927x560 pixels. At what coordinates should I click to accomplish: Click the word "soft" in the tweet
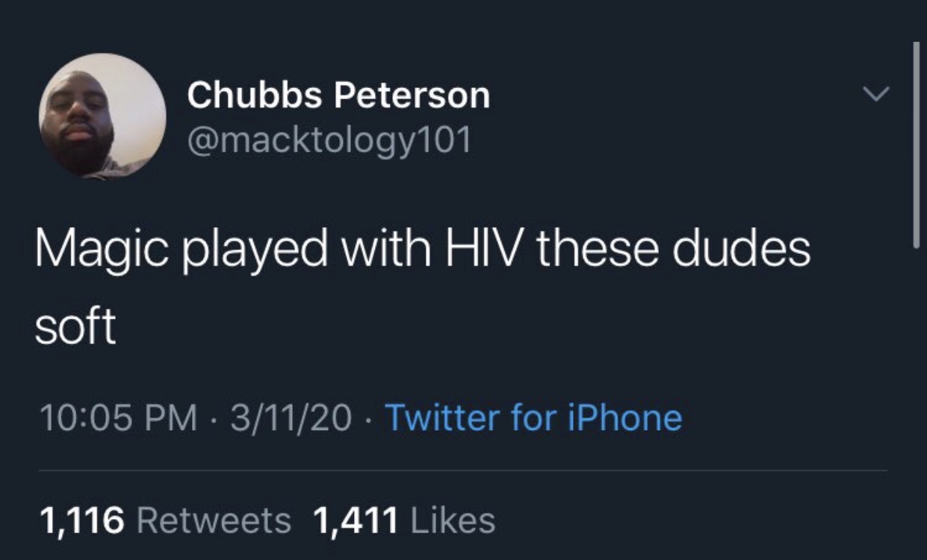point(75,326)
